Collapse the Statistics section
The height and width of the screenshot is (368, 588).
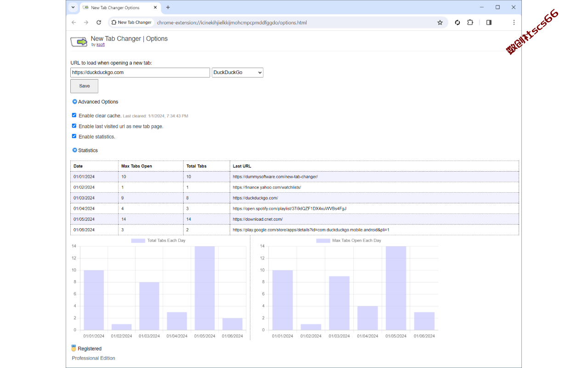tap(75, 150)
